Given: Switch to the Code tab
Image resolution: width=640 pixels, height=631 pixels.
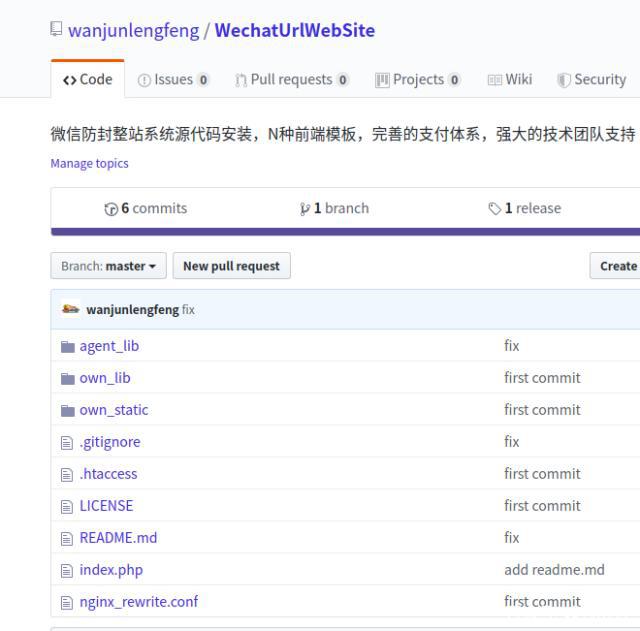Looking at the screenshot, I should (x=88, y=79).
